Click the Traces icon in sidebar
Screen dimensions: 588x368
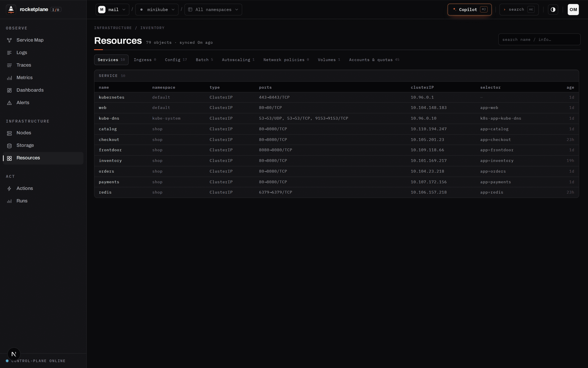coord(9,65)
